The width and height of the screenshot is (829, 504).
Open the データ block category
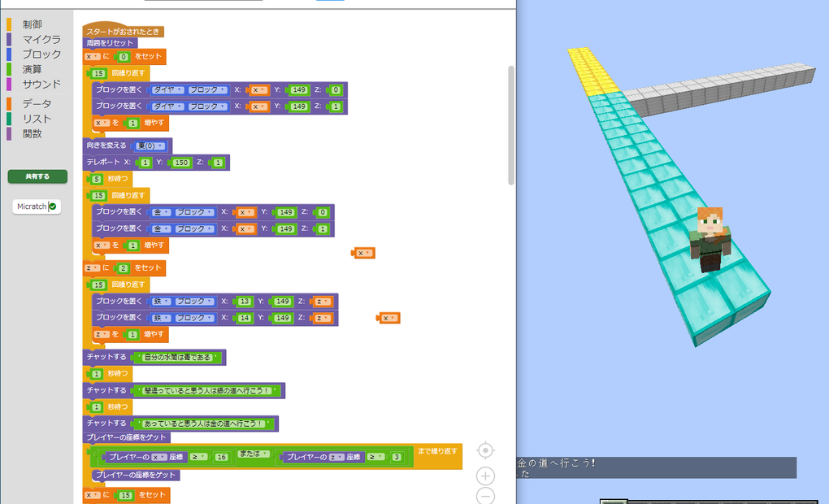tap(37, 104)
